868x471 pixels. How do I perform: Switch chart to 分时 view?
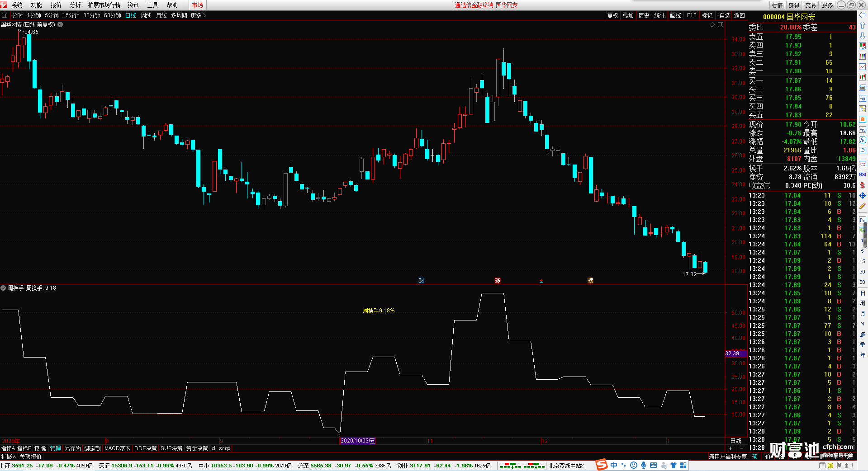[17, 15]
